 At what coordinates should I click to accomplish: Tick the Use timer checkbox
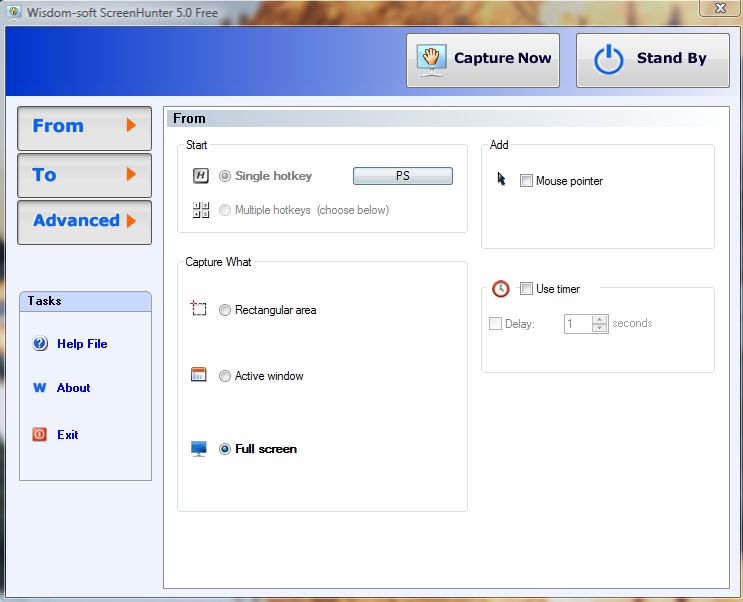[x=526, y=289]
